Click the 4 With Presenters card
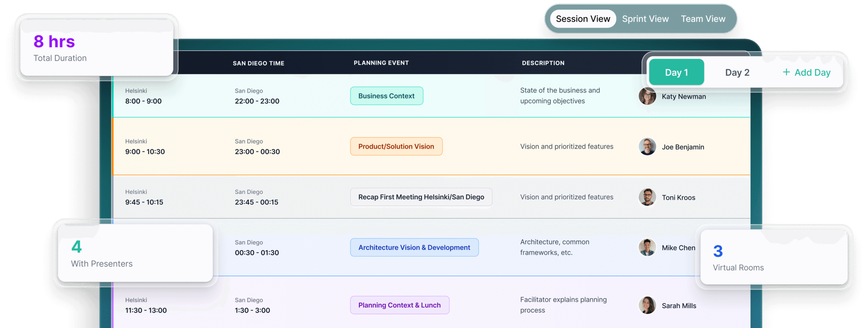Image resolution: width=868 pixels, height=328 pixels. tap(135, 253)
